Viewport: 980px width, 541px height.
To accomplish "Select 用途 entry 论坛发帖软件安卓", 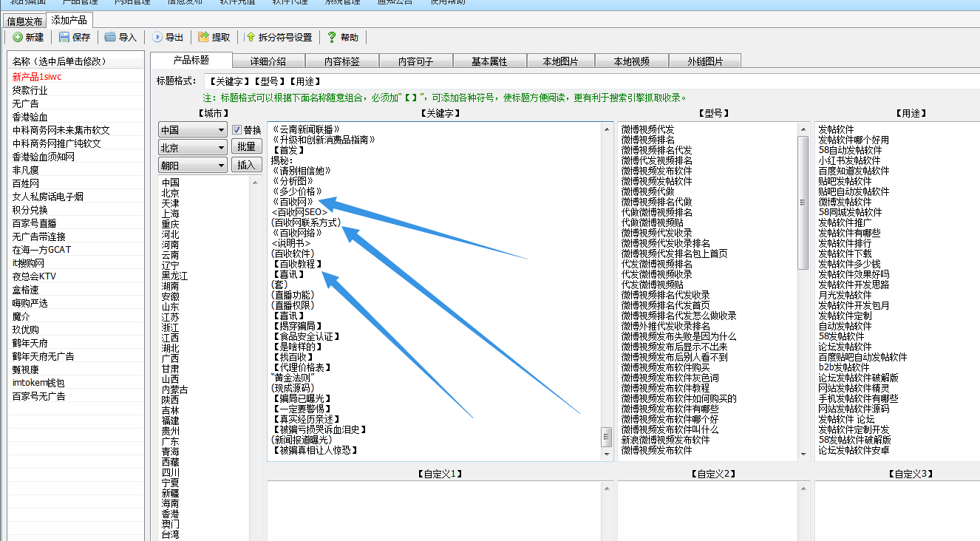I will [854, 450].
